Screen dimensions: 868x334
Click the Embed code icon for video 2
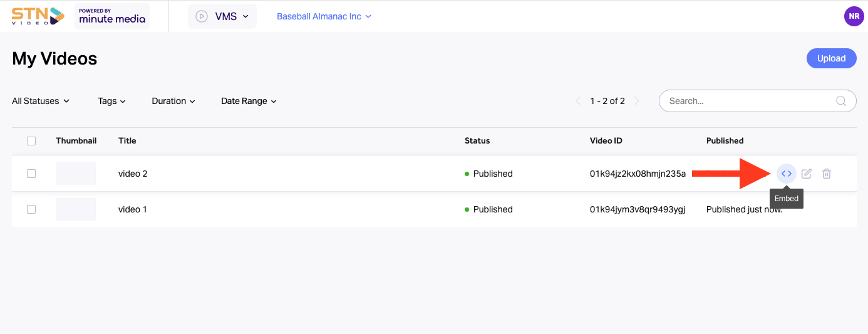click(x=787, y=174)
